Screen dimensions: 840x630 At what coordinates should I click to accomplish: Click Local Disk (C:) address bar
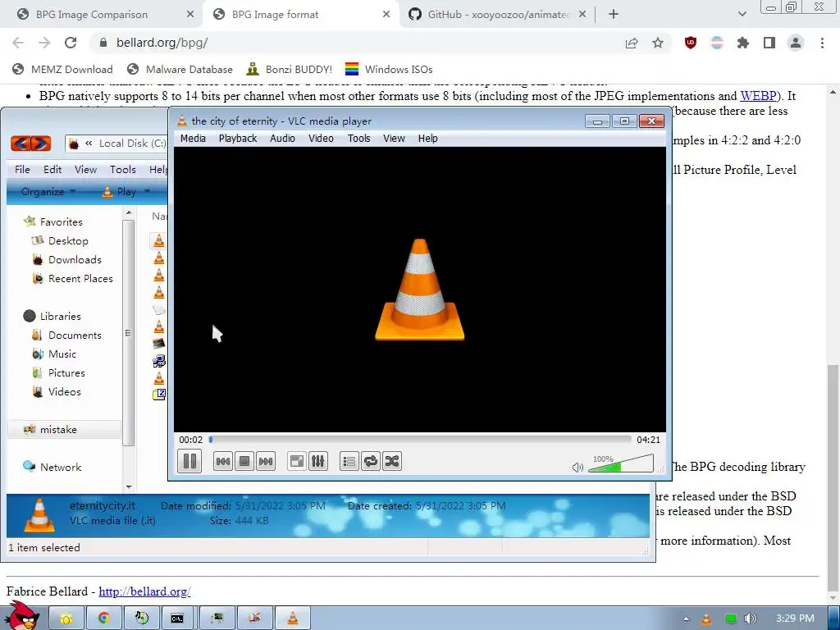coord(116,144)
